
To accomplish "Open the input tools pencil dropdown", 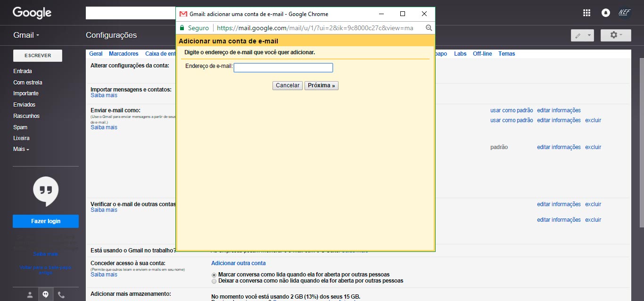I will tap(582, 35).
